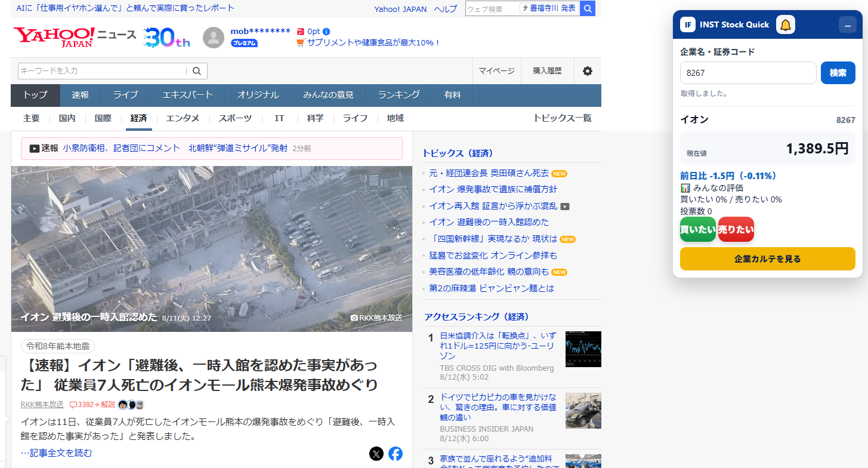Click the commentator avatars beside 解説

(x=131, y=405)
